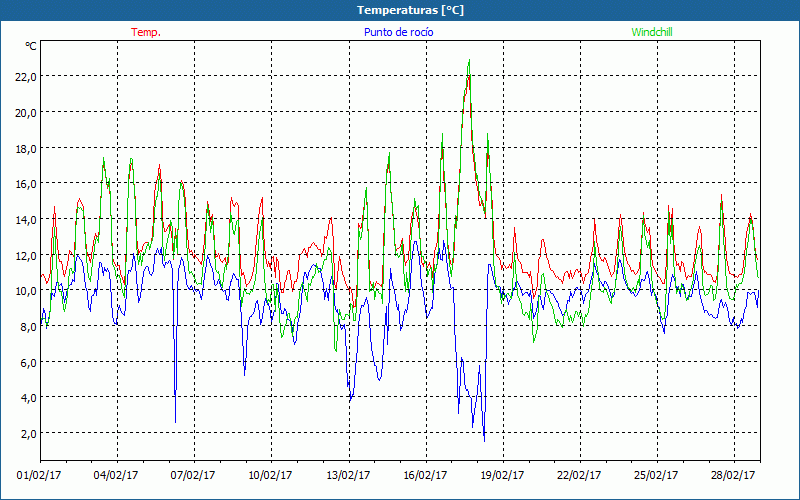Click the 4,0 y-axis value
800x500 pixels.
tap(28, 397)
